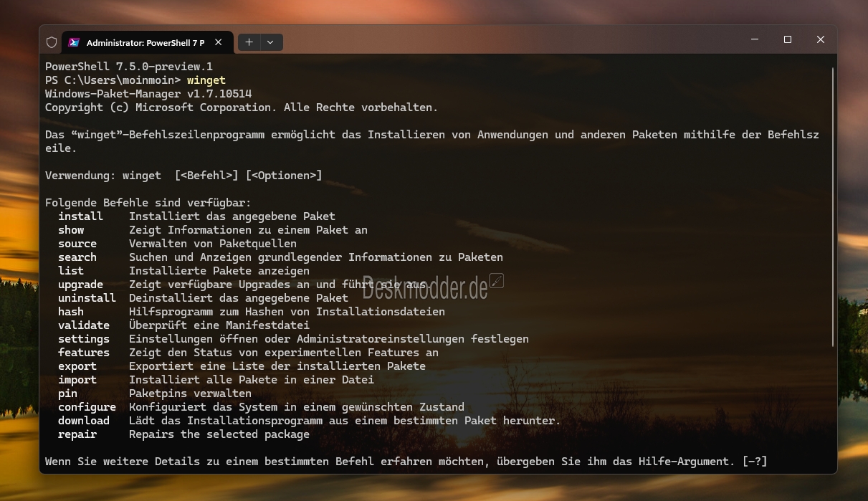Image resolution: width=868 pixels, height=501 pixels.
Task: Click "Einstellungen öffnen oder Administratoreinstellungen festlegen"
Action: (x=329, y=339)
